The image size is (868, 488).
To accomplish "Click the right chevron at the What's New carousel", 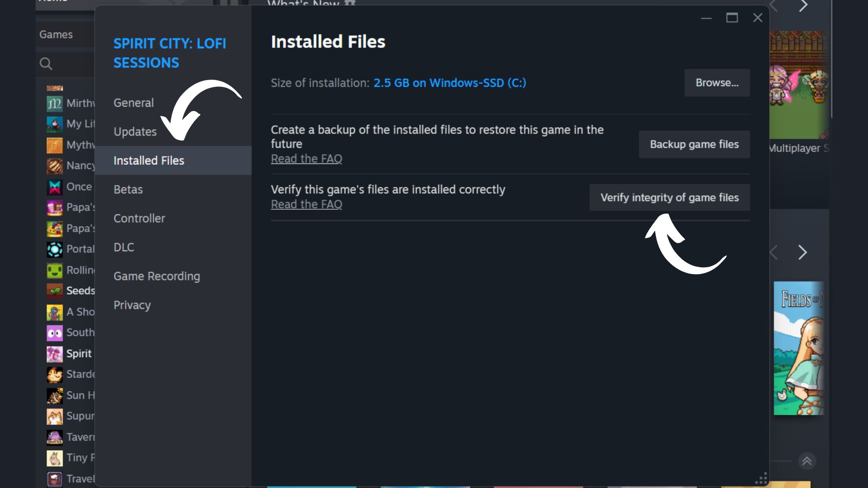I will 803,6.
